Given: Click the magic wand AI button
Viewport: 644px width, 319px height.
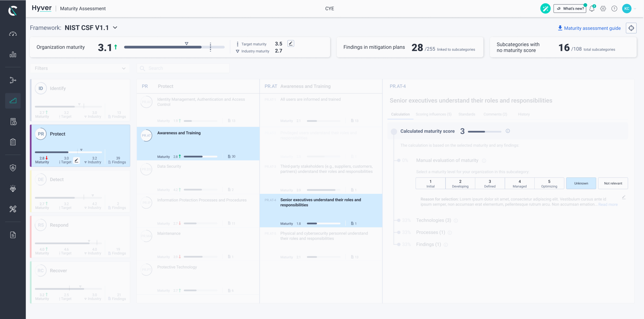Looking at the screenshot, I should (545, 9).
